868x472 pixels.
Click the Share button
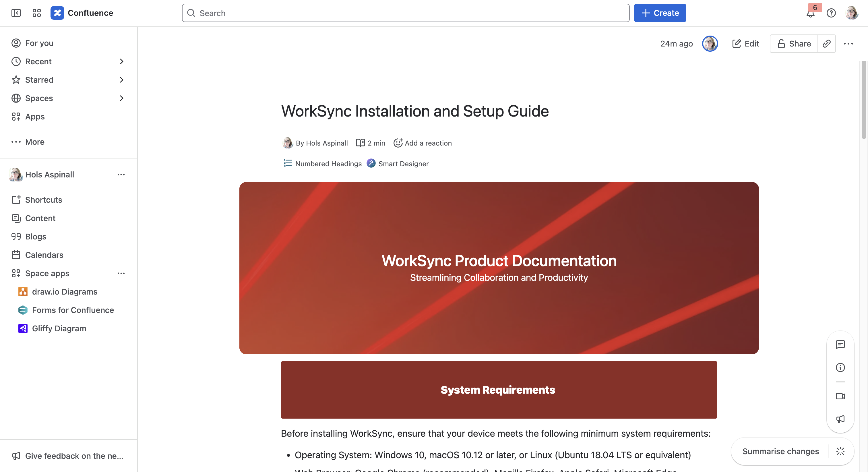(x=794, y=43)
